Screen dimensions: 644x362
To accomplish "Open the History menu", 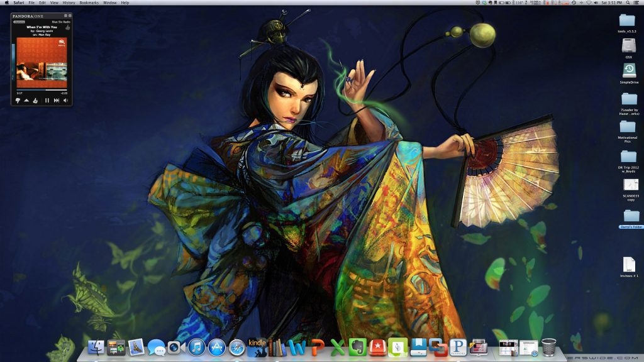I will (x=69, y=3).
